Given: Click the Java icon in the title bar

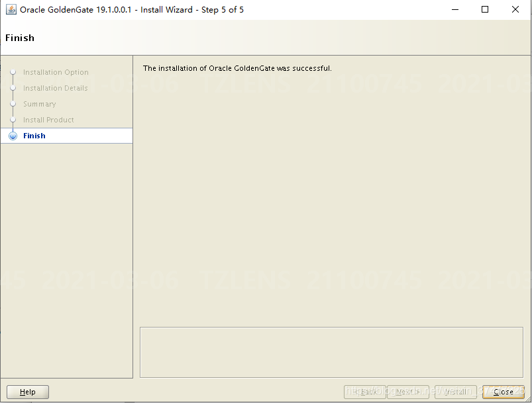Looking at the screenshot, I should click(x=11, y=9).
